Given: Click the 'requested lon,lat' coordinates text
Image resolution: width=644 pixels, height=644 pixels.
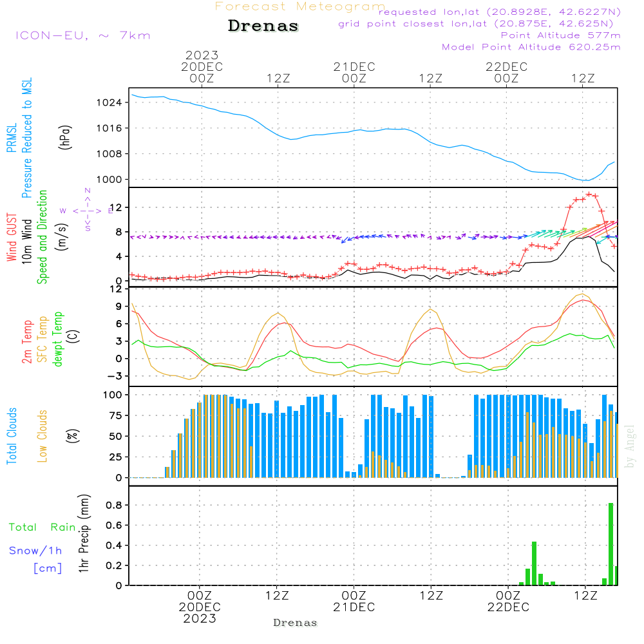Looking at the screenshot, I should [x=499, y=12].
